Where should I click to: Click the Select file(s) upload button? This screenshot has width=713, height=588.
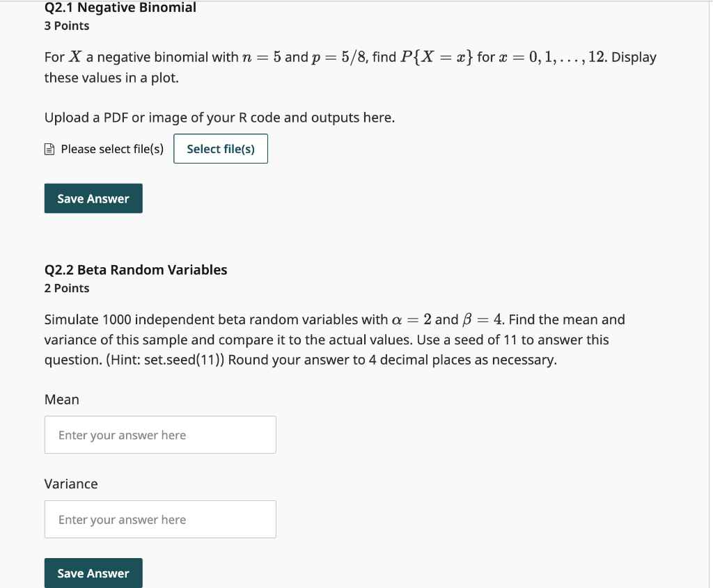tap(220, 148)
